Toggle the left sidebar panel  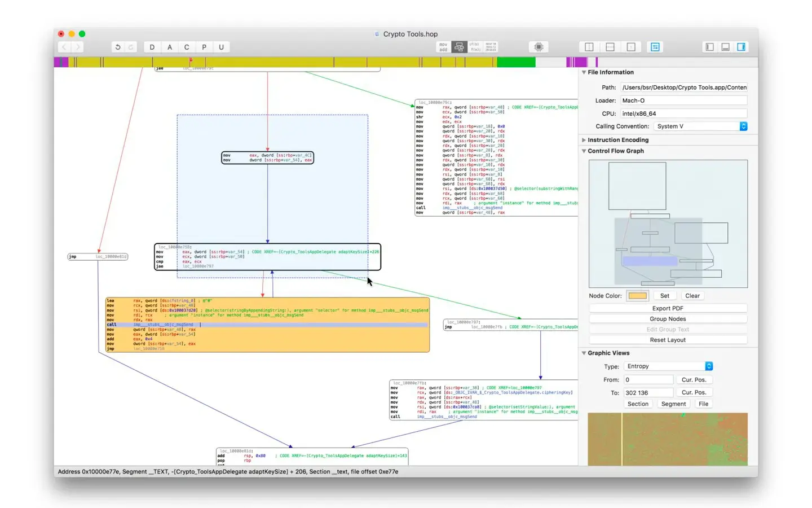pos(710,47)
